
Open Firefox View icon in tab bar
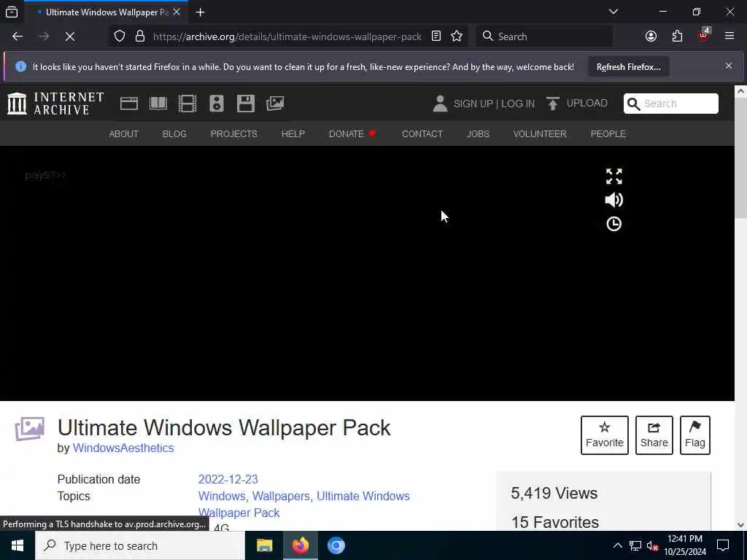pyautogui.click(x=12, y=12)
